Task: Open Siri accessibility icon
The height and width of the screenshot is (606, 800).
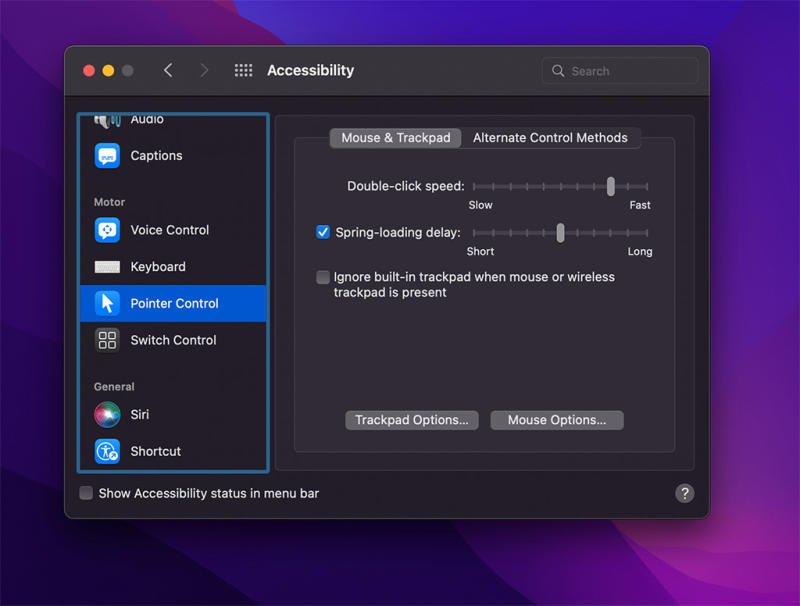Action: tap(107, 414)
